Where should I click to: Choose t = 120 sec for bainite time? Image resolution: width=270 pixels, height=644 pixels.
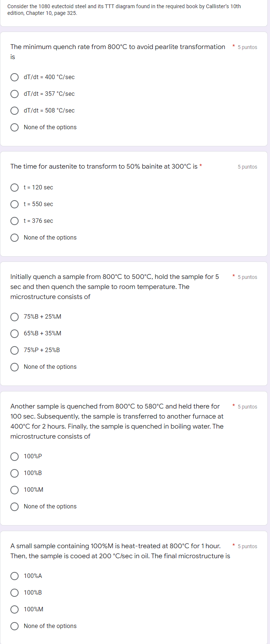15,188
